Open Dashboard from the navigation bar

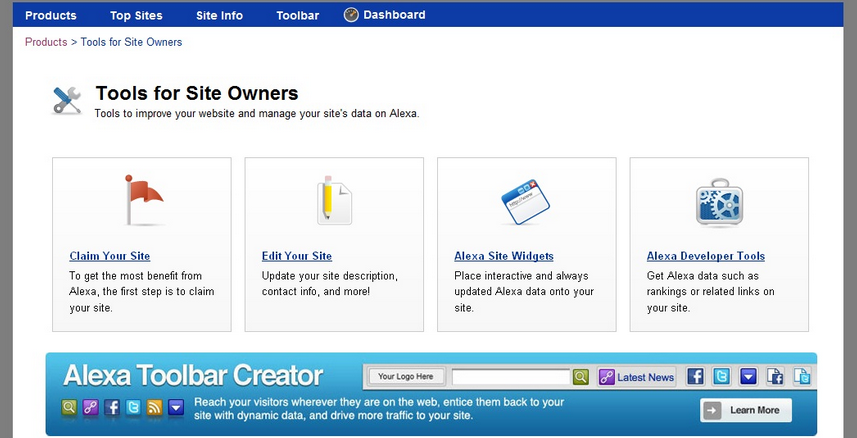click(x=394, y=15)
